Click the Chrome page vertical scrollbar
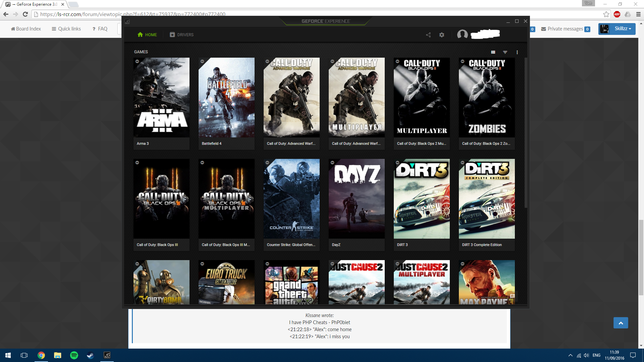The height and width of the screenshot is (362, 644). coord(641,257)
